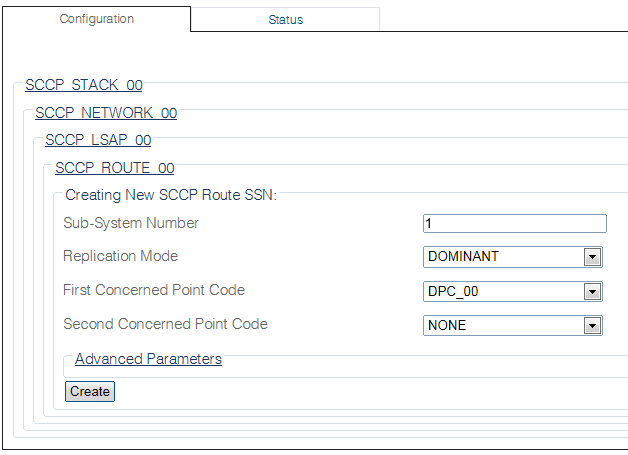This screenshot has height=455, width=628.
Task: Click the First Concerned Point Code label
Action: 154,290
